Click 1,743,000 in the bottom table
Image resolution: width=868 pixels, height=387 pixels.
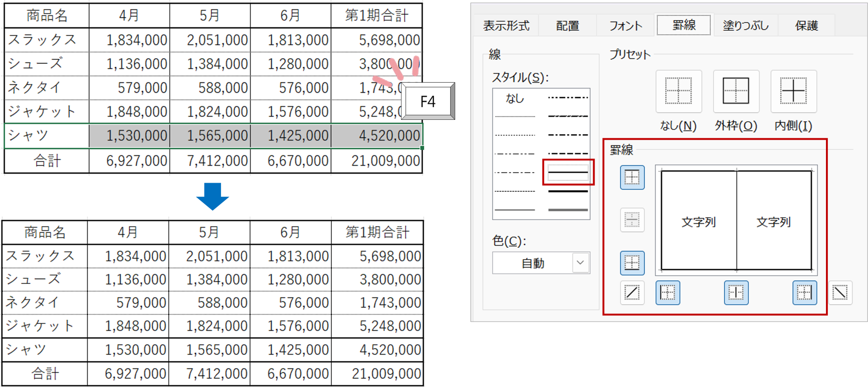point(377,302)
